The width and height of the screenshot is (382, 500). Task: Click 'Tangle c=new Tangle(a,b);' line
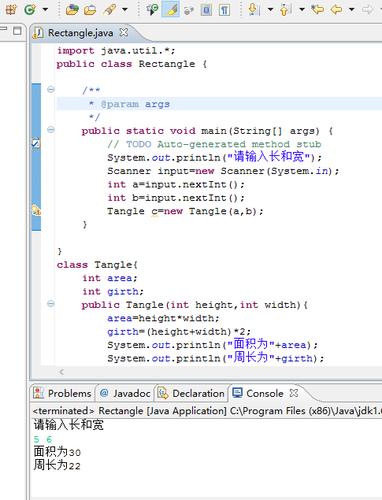[185, 211]
